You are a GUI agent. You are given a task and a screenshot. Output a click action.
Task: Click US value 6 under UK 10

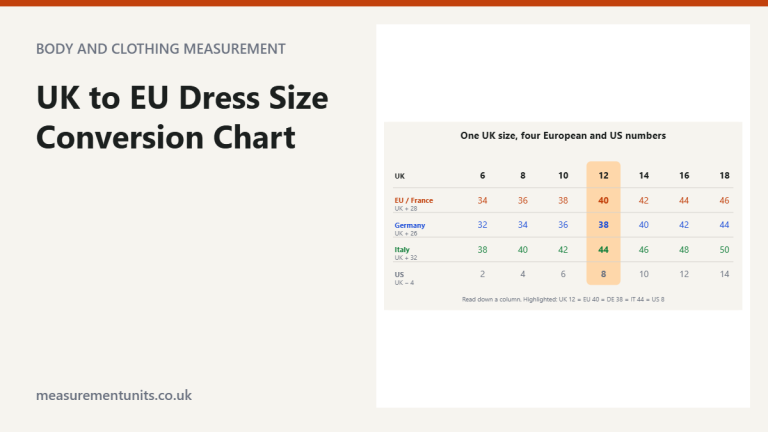point(563,274)
